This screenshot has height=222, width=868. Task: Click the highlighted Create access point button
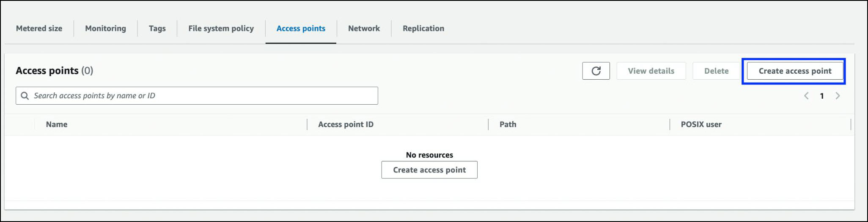click(794, 71)
